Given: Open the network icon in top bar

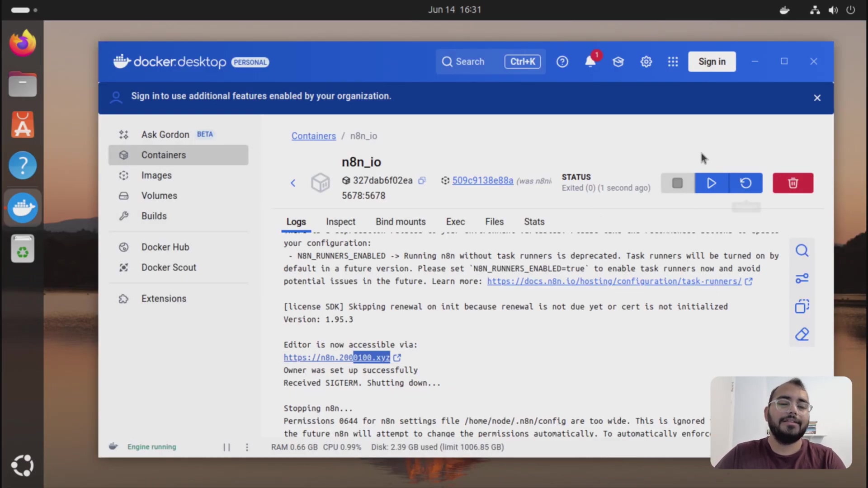Looking at the screenshot, I should point(815,10).
